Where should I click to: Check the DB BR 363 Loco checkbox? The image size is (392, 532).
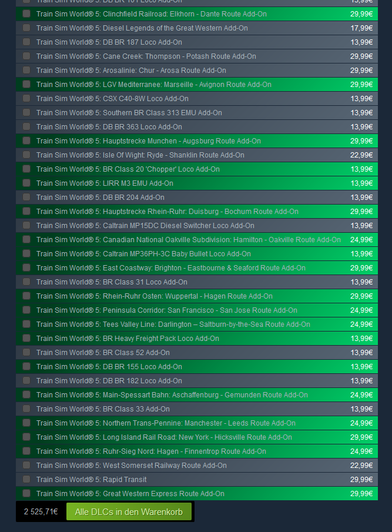pos(26,126)
